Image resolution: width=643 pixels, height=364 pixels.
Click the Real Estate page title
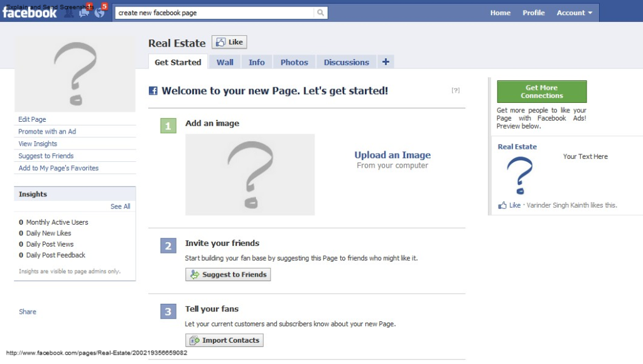coord(176,43)
